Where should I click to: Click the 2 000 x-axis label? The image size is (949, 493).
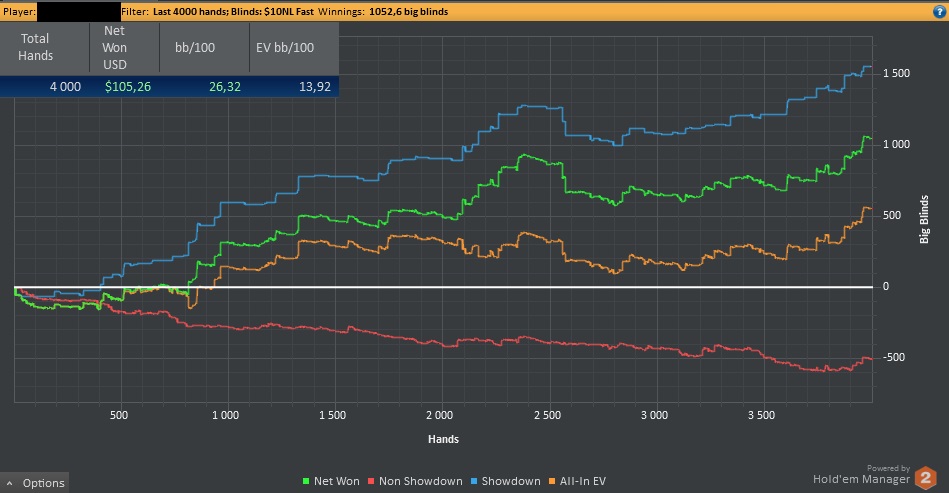[x=439, y=416]
